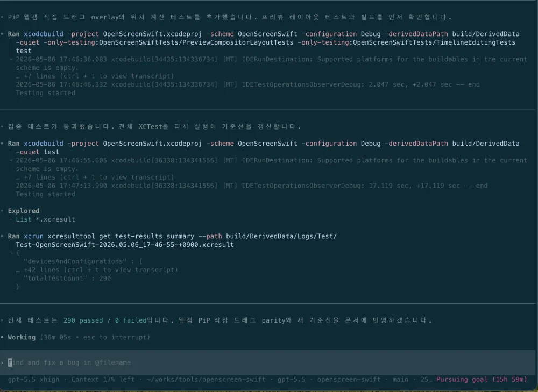Click the message line starting "PiP 웹캠 직접 드래그"
The image size is (538, 392).
(230, 17)
